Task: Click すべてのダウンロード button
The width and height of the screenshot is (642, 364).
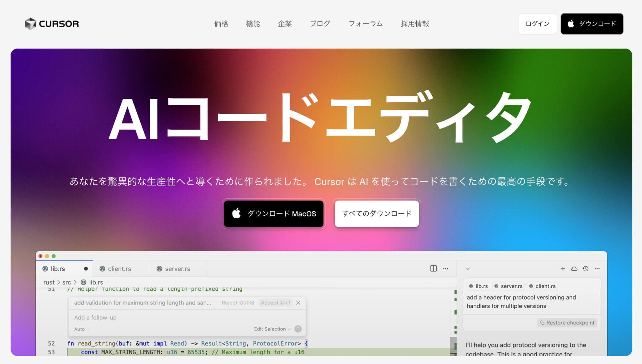Action: point(376,214)
